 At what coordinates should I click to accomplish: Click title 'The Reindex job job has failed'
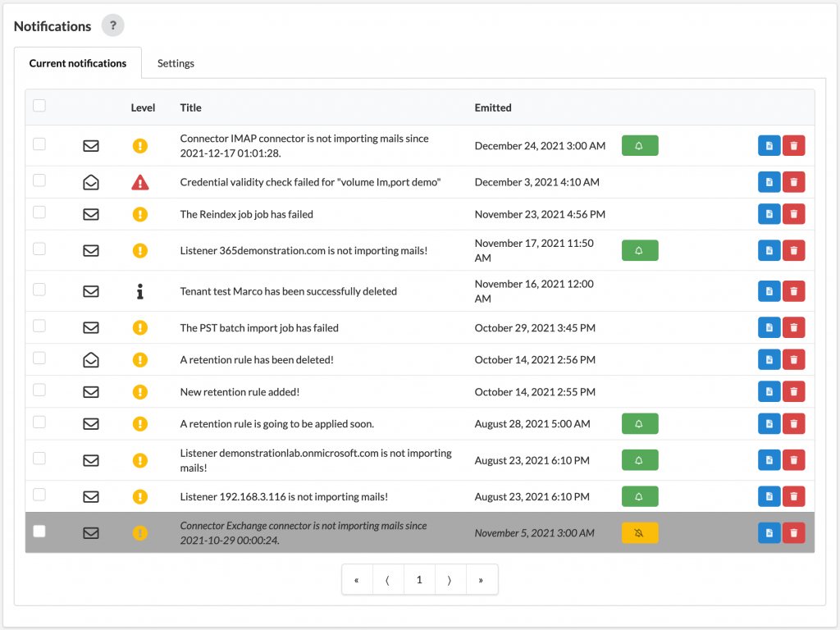246,214
